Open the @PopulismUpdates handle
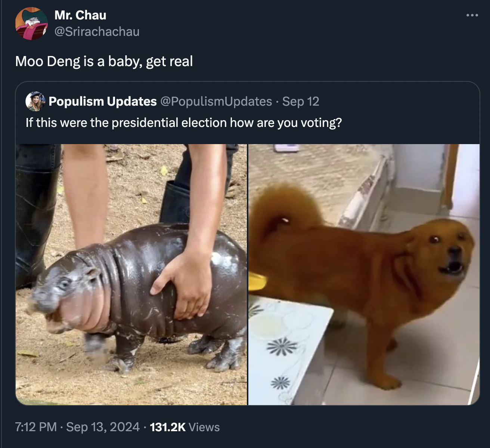Viewport: 490px width, 448px height. pyautogui.click(x=216, y=101)
